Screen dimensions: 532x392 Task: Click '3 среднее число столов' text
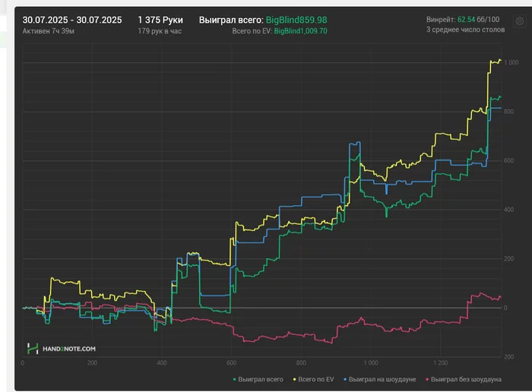[465, 30]
